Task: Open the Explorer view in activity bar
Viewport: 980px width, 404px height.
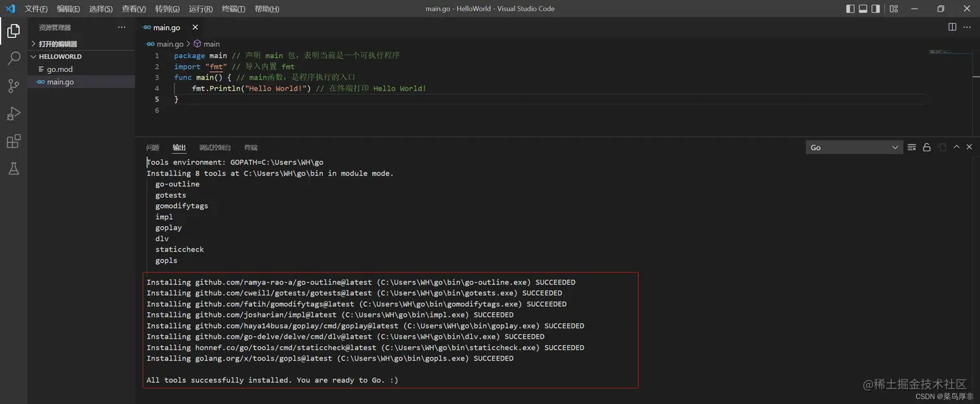Action: pos(13,30)
